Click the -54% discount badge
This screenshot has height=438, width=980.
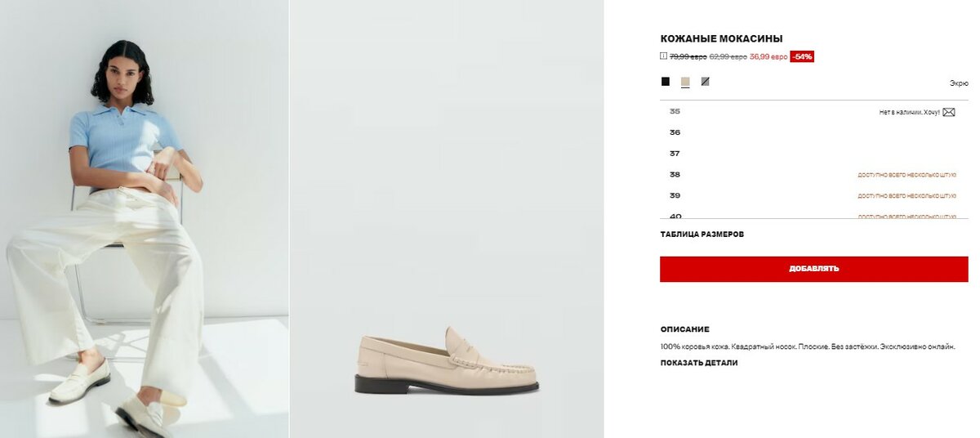(802, 57)
